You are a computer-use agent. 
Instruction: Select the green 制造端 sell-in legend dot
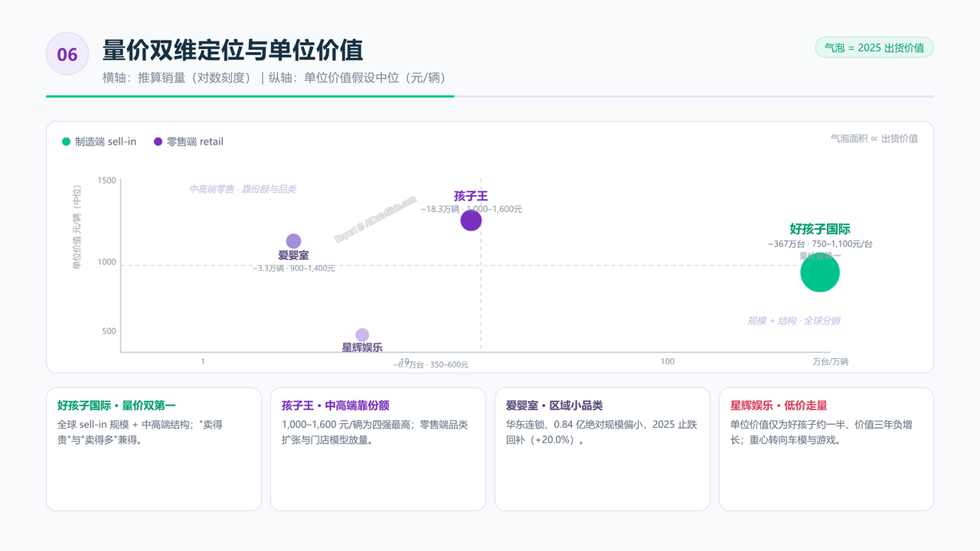tap(66, 142)
